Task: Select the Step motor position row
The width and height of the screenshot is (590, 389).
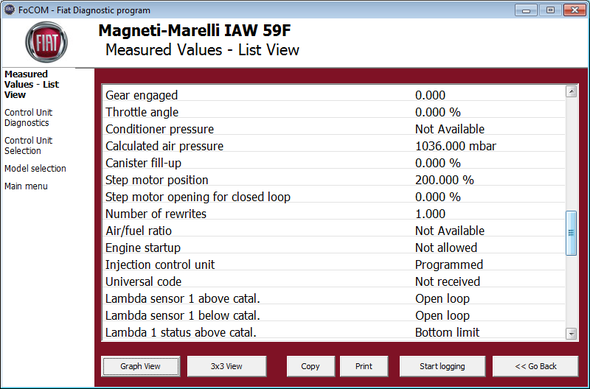Action: [x=334, y=180]
